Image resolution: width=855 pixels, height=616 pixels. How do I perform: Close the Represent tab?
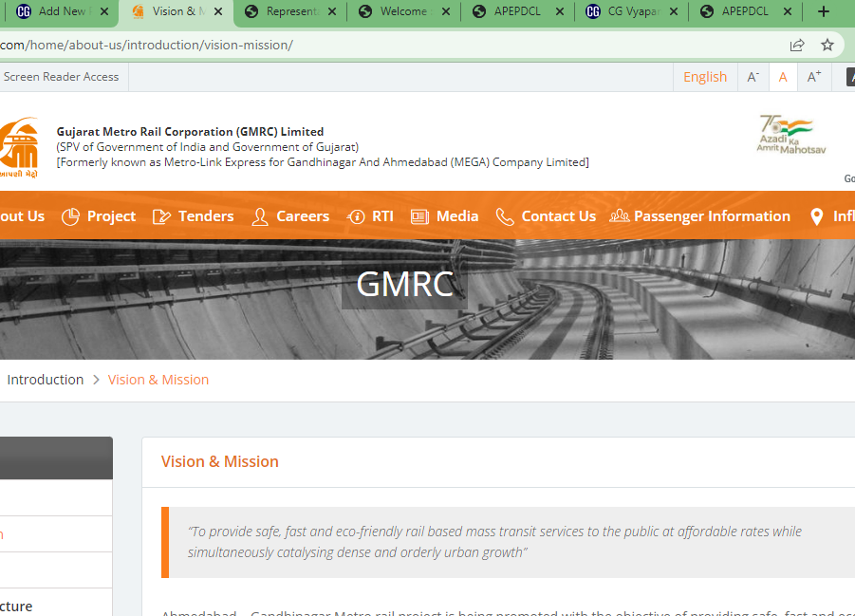[332, 11]
